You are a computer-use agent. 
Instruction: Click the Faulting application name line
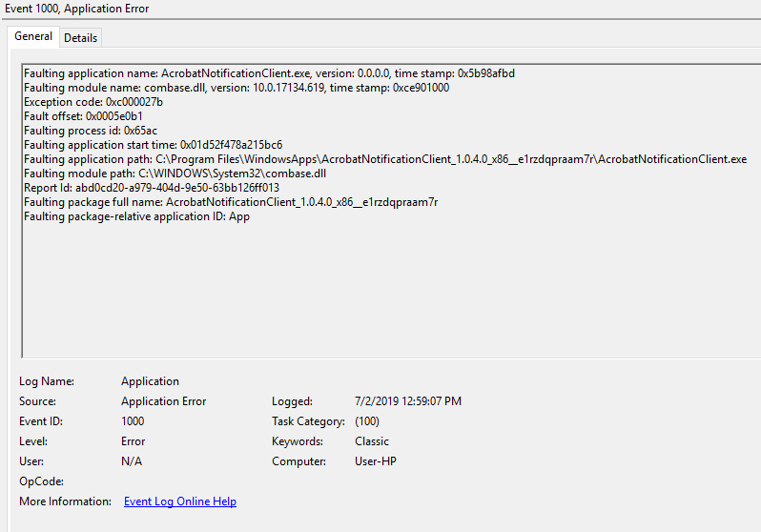(x=269, y=73)
